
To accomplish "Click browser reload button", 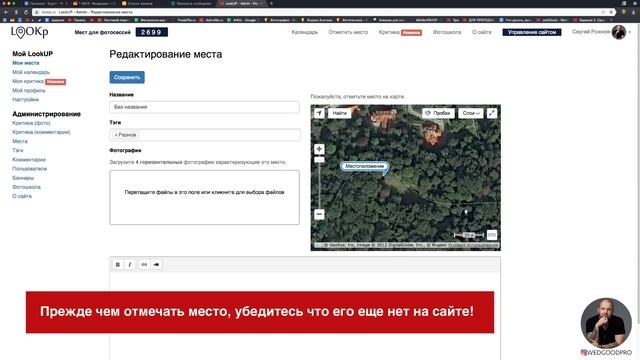I will 26,12.
